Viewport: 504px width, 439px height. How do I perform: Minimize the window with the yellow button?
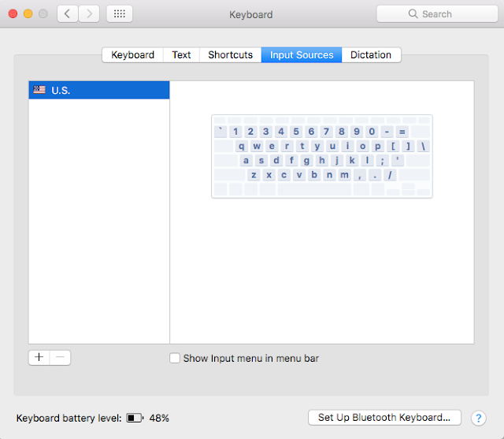(28, 14)
